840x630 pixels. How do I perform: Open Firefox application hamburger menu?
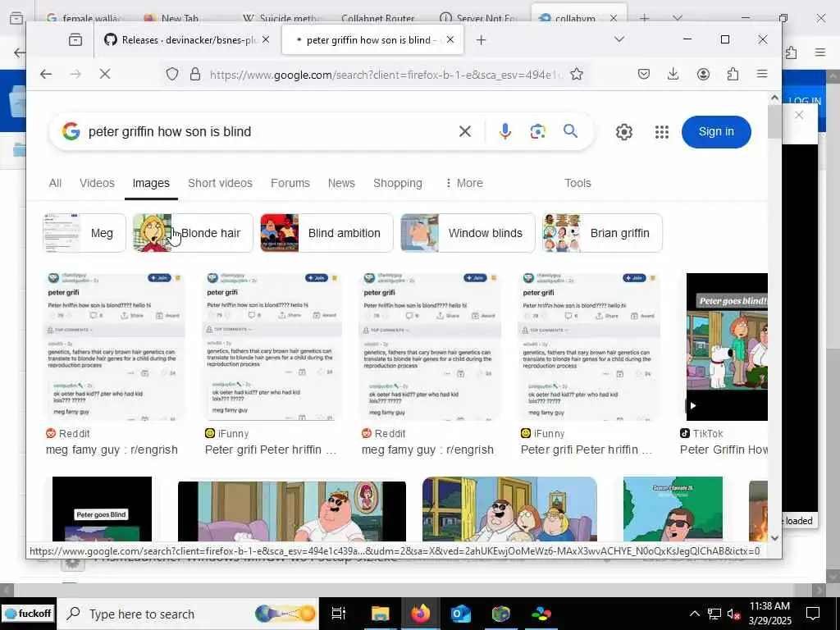(762, 74)
